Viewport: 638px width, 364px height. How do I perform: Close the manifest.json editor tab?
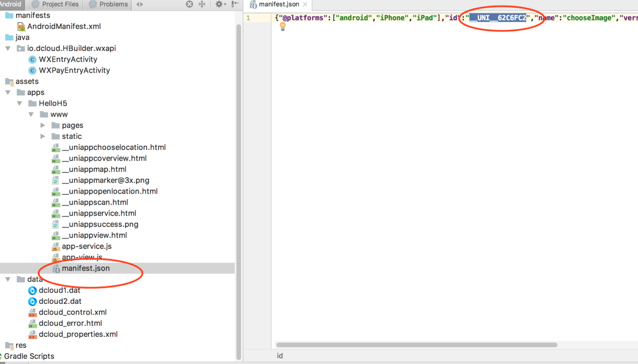click(305, 4)
